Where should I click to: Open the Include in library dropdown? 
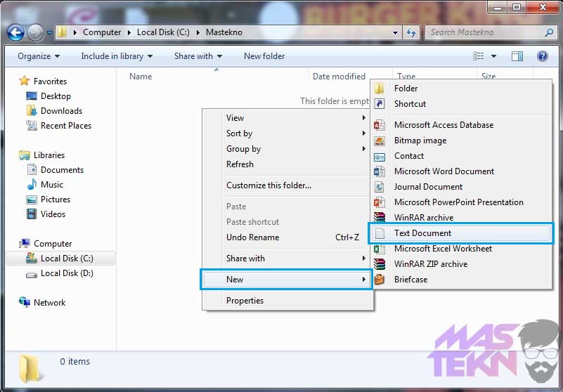[117, 56]
